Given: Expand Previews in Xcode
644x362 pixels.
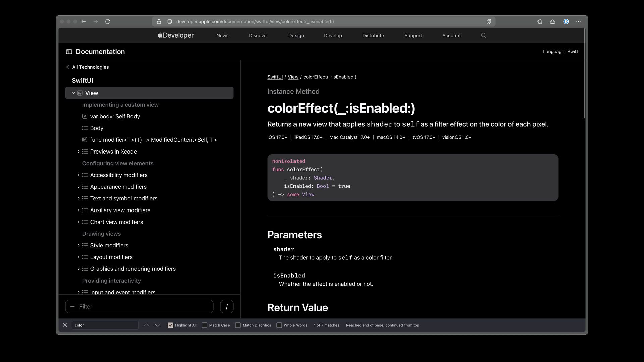Looking at the screenshot, I should 78,152.
